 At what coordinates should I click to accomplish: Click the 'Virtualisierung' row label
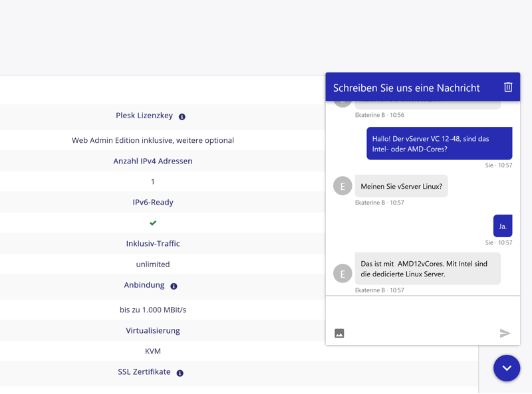click(x=153, y=330)
